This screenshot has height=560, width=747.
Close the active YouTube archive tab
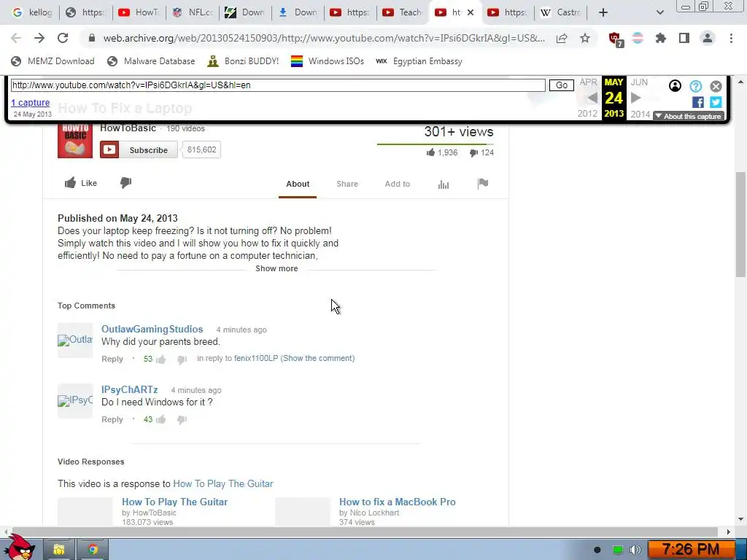click(x=471, y=12)
